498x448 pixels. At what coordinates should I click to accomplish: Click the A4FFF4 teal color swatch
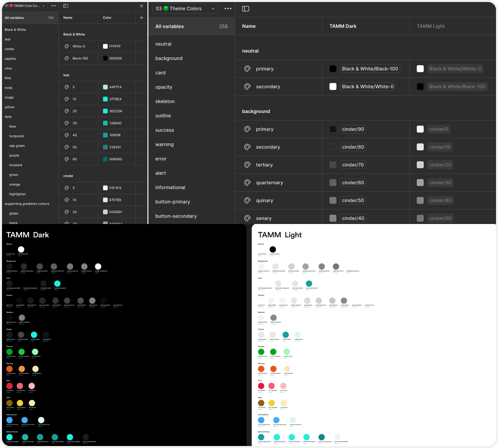click(105, 87)
